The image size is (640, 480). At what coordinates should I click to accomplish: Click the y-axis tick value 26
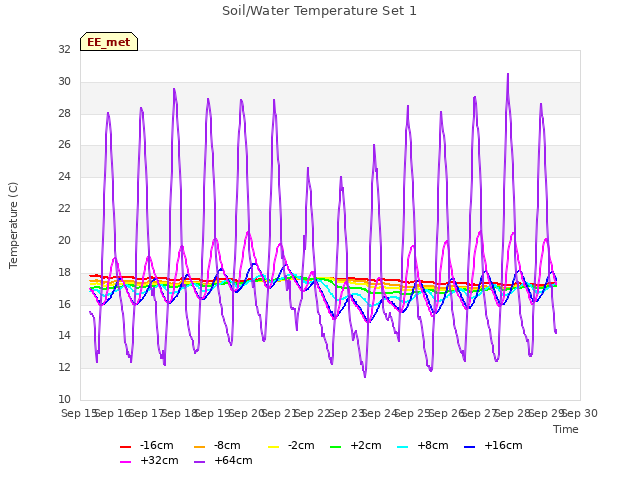64,144
